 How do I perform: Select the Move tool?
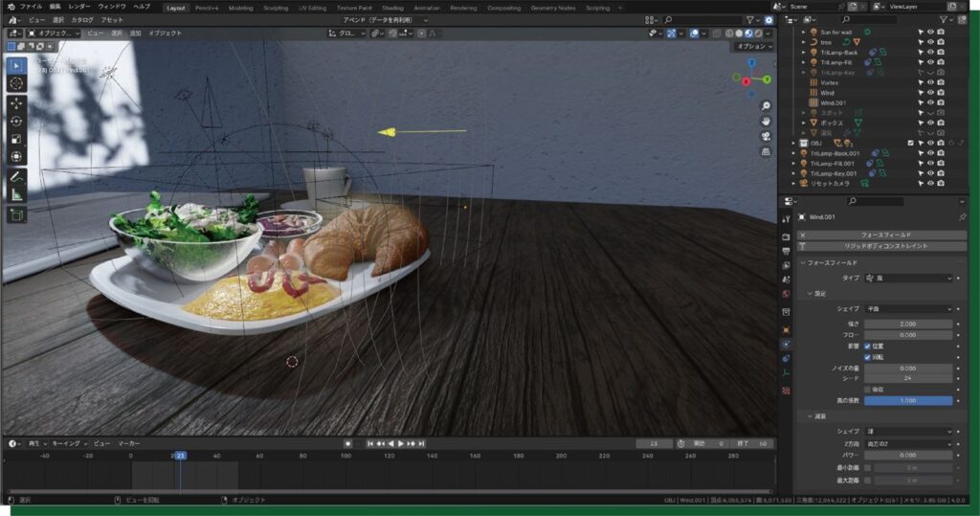click(x=17, y=103)
